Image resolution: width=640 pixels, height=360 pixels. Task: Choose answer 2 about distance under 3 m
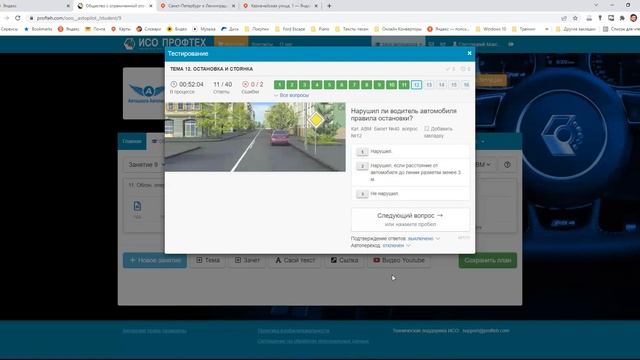point(410,172)
